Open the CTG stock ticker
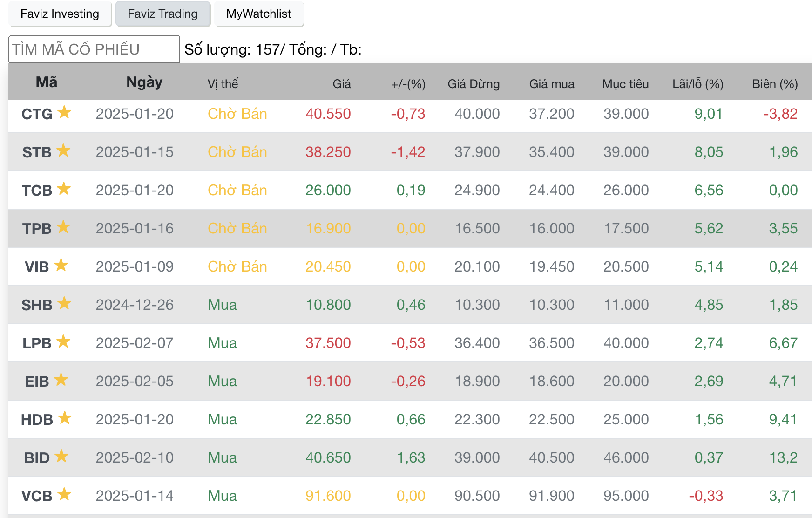The width and height of the screenshot is (812, 518). coord(37,114)
